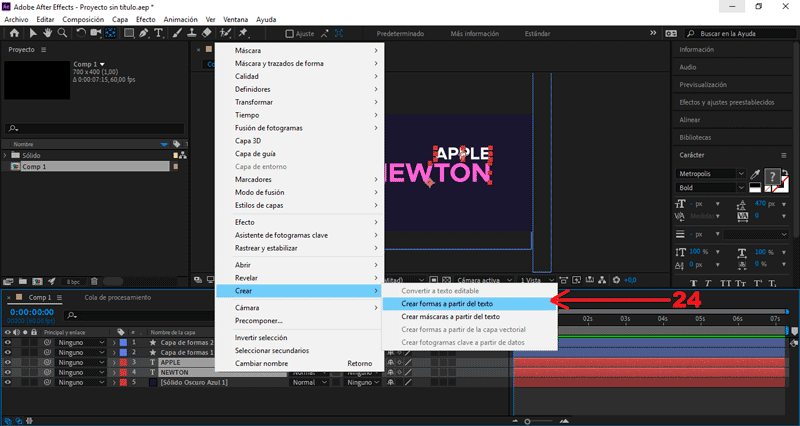Image resolution: width=800 pixels, height=426 pixels.
Task: Expand the APPLE layer properties arrow
Action: 114,362
